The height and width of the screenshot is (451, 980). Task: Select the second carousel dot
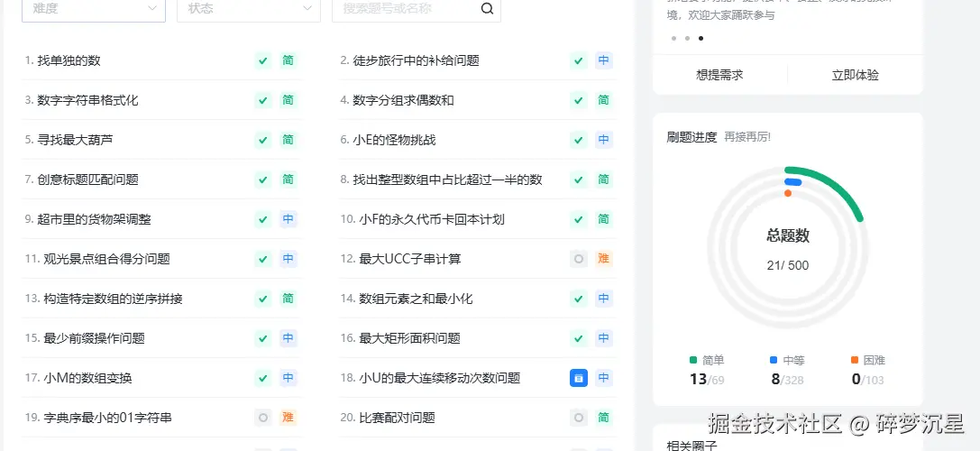point(688,38)
